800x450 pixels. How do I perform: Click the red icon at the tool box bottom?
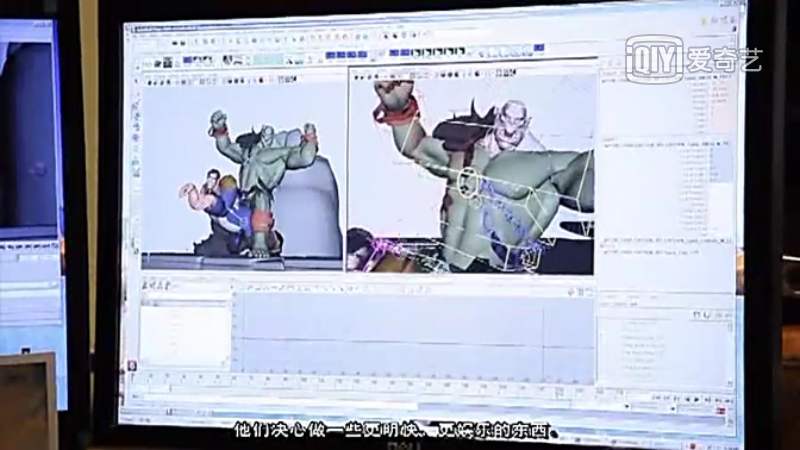click(x=132, y=366)
